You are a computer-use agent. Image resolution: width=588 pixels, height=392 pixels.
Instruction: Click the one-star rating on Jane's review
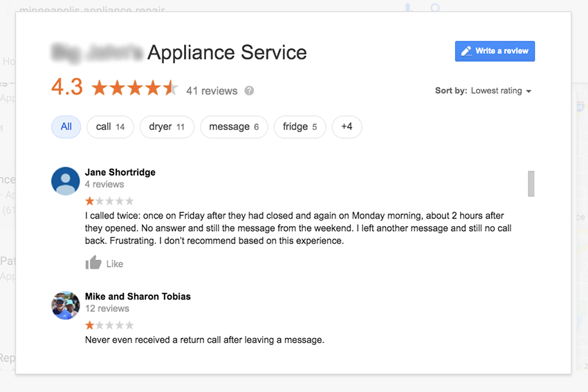pyautogui.click(x=109, y=201)
